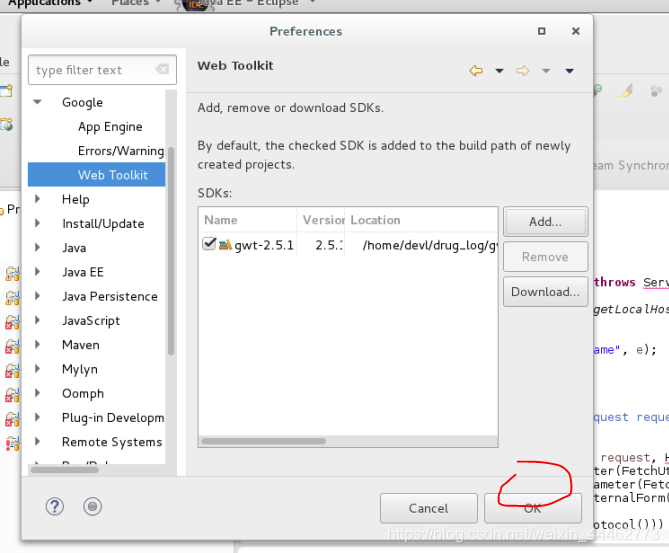Screen dimensions: 669x553
Task: Expand the Maven node
Action: [x=38, y=345]
